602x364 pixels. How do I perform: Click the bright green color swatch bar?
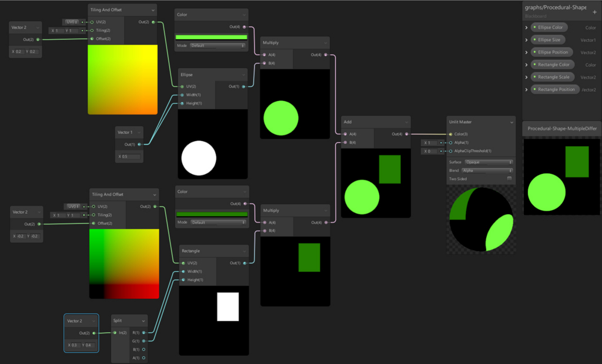click(211, 37)
